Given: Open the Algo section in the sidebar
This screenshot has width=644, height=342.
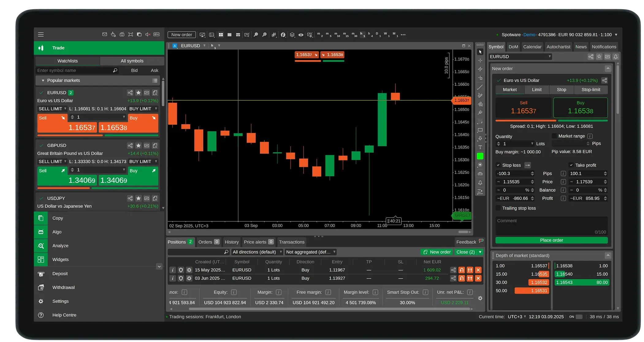Looking at the screenshot, I should [57, 232].
